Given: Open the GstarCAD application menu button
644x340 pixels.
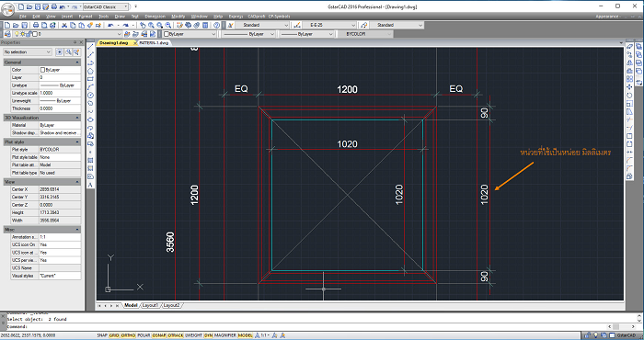Looking at the screenshot, I should [7, 8].
